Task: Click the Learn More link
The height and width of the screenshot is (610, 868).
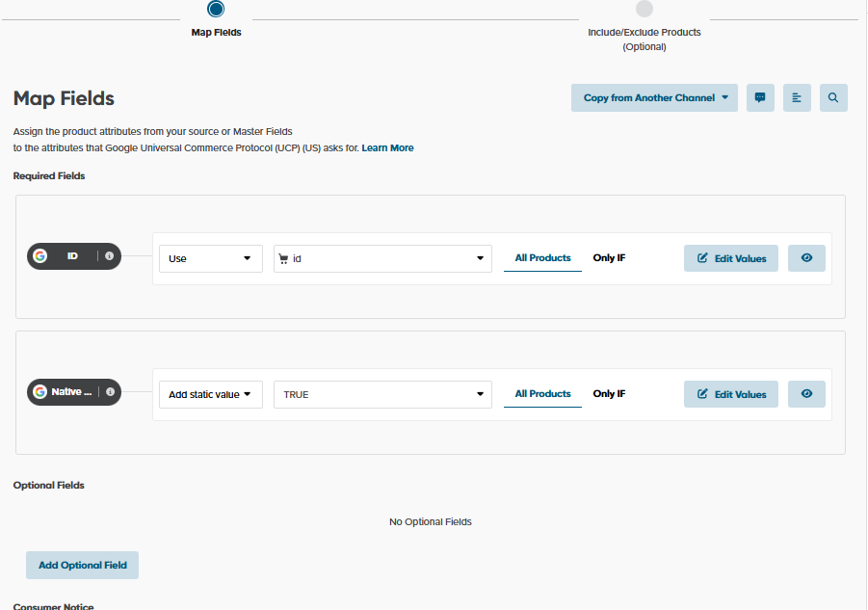Action: pyautogui.click(x=387, y=147)
